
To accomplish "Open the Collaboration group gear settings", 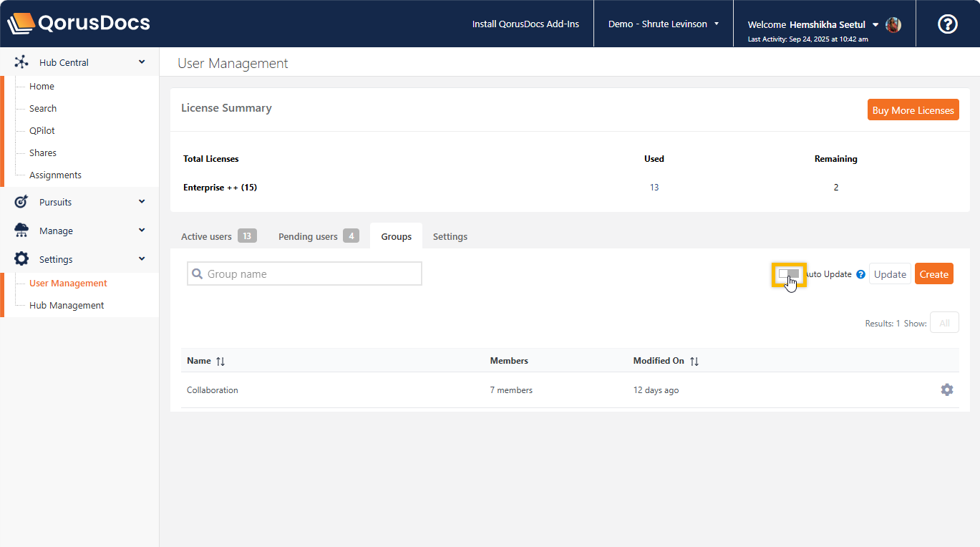I will pyautogui.click(x=946, y=390).
